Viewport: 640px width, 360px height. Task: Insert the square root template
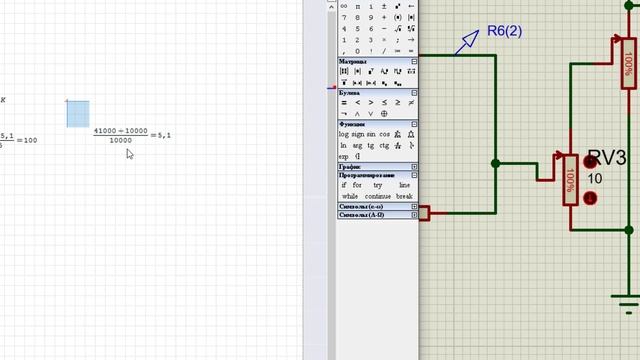coord(398,29)
